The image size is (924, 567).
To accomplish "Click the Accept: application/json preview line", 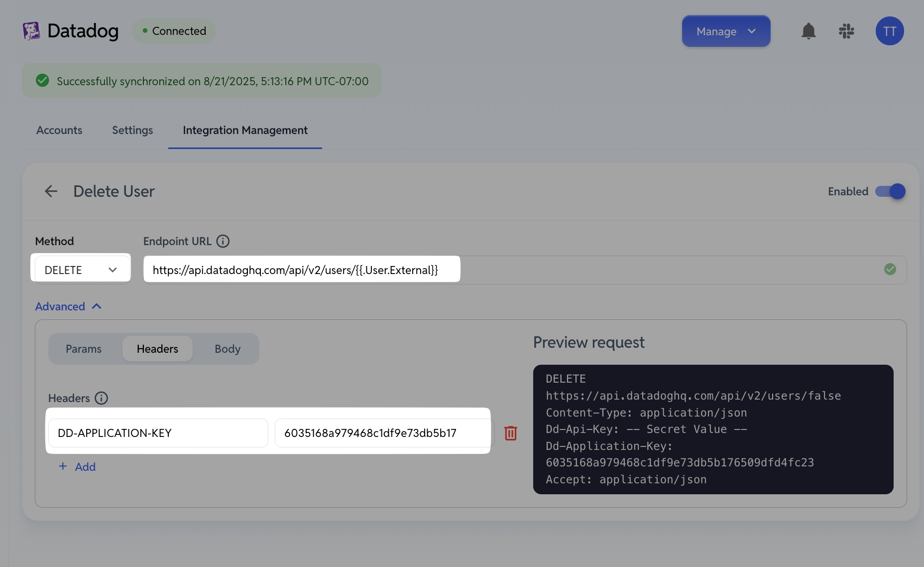I will point(626,479).
